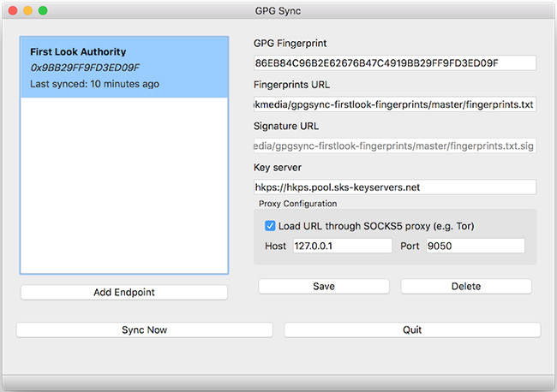557x392 pixels.
Task: Click the Last synced status text
Action: 94,84
